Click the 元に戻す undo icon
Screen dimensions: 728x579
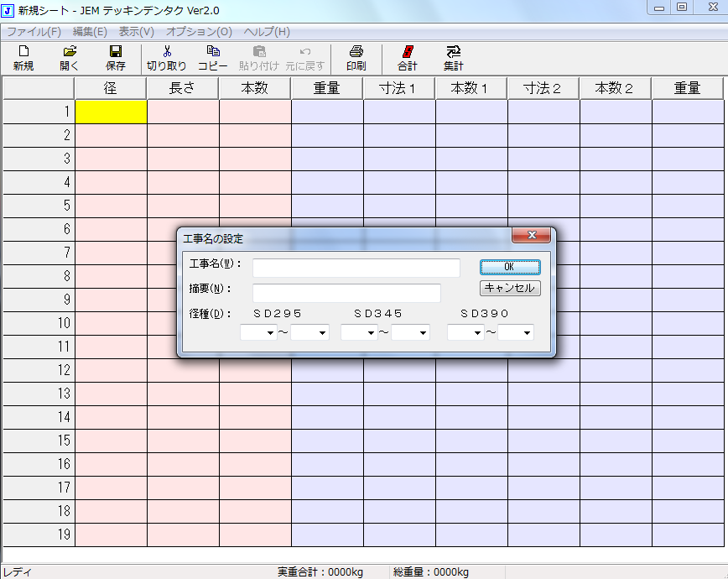(x=305, y=59)
